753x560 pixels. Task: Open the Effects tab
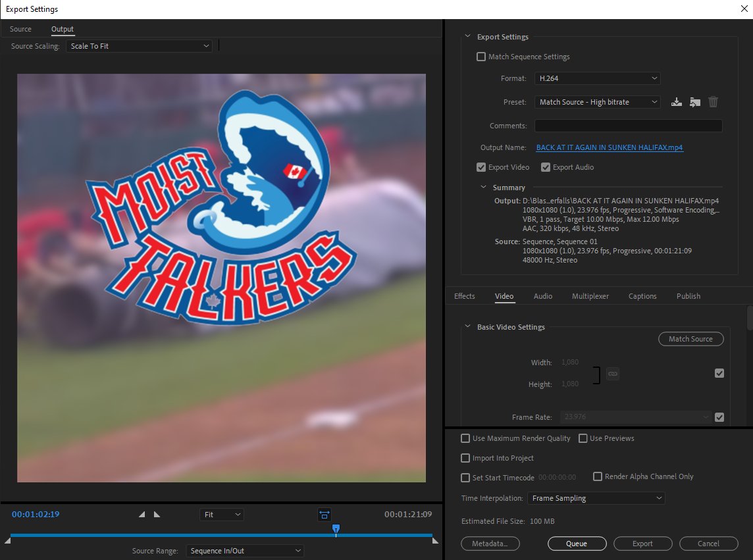click(465, 296)
